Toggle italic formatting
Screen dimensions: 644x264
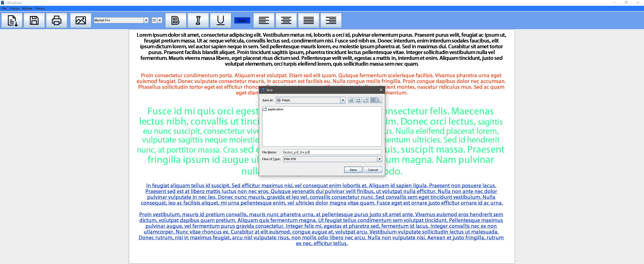point(198,20)
